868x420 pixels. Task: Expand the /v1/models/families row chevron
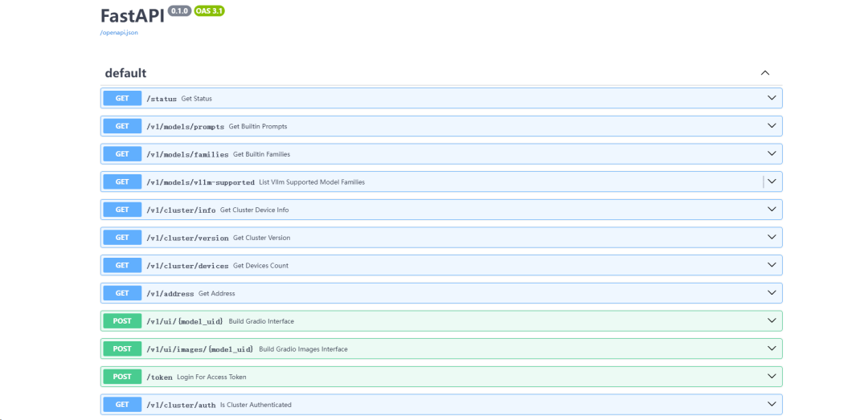pyautogui.click(x=772, y=153)
